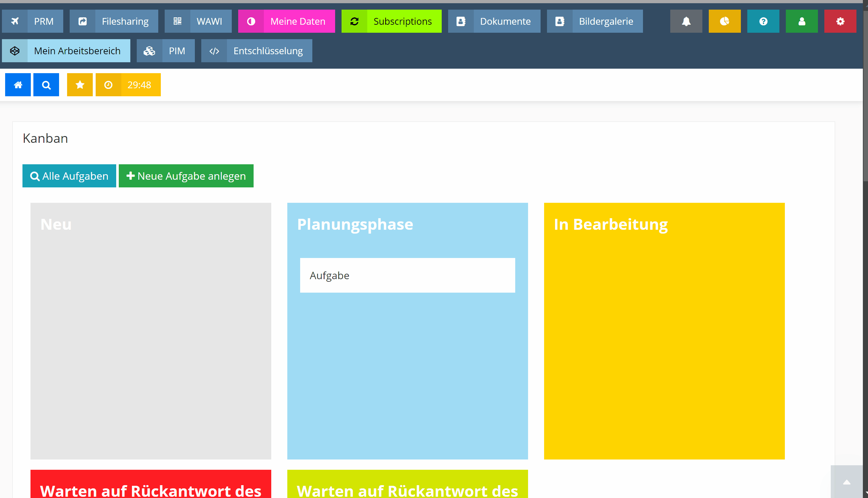The image size is (868, 498).
Task: Open the PIM module
Action: click(x=166, y=51)
